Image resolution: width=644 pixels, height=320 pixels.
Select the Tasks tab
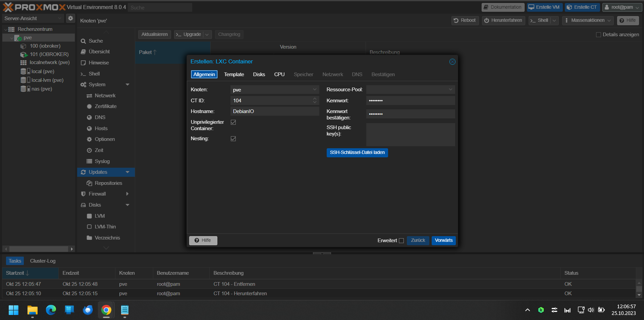click(15, 261)
